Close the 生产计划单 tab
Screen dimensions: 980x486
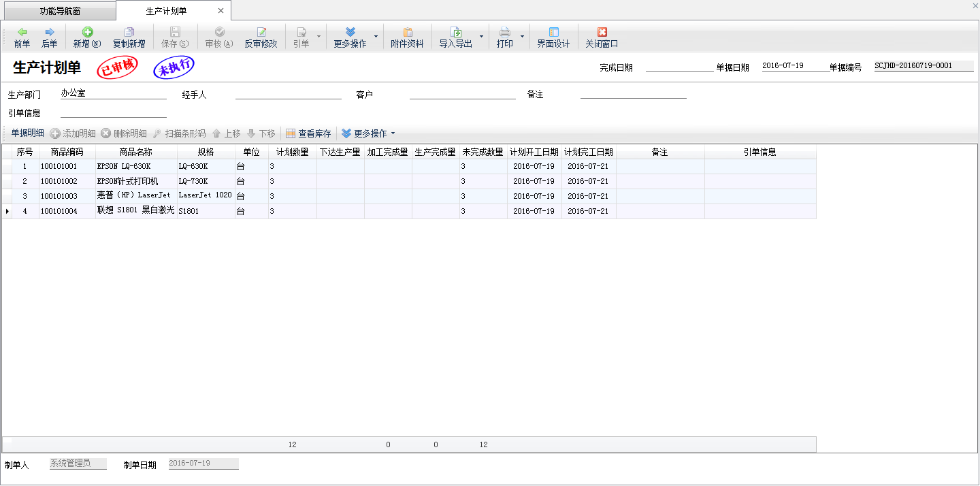(x=220, y=11)
